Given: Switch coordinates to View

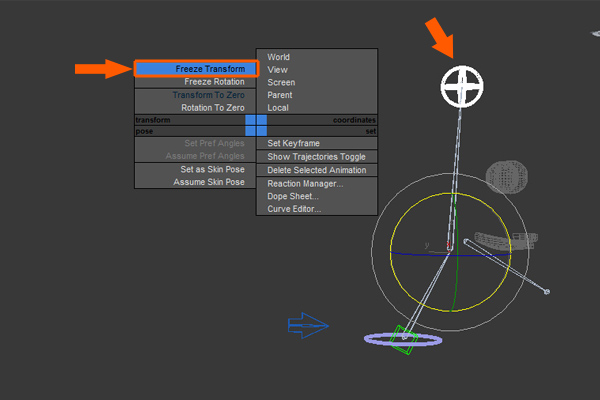Looking at the screenshot, I should tap(317, 70).
